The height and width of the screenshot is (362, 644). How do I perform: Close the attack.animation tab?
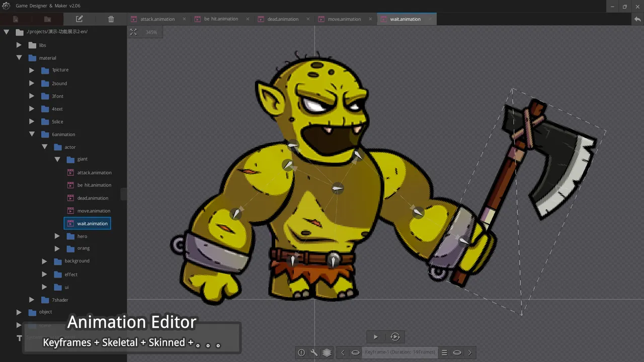pyautogui.click(x=184, y=19)
